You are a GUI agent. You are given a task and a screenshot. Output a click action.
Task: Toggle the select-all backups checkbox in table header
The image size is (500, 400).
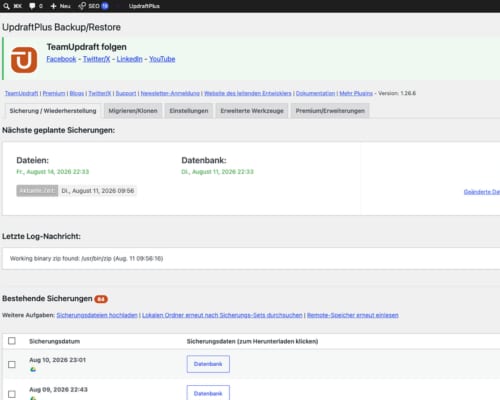tap(12, 341)
